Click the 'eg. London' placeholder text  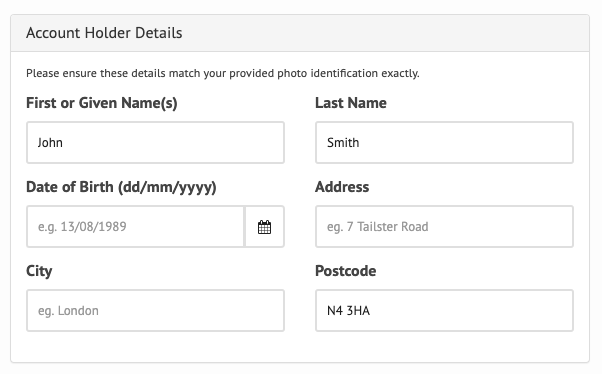tap(68, 311)
